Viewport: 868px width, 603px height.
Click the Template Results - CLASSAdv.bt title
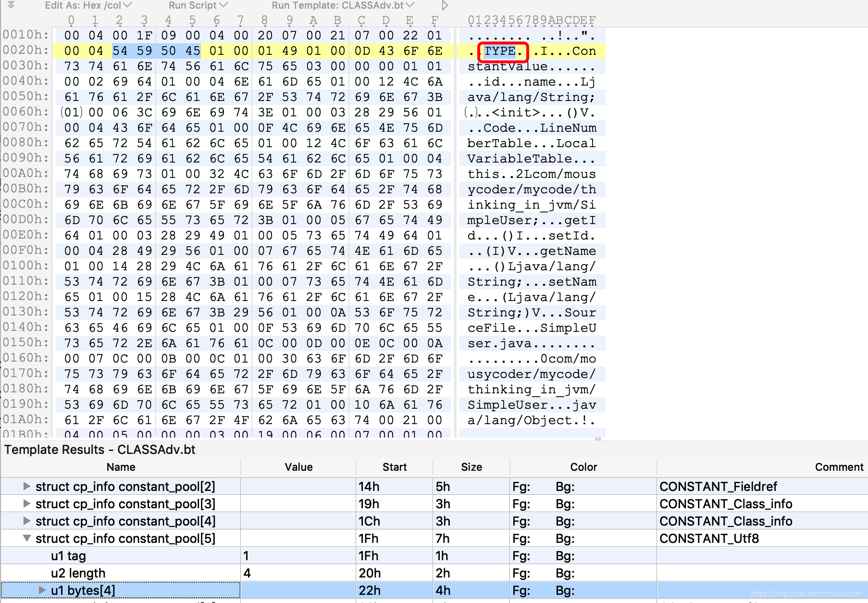pos(100,450)
